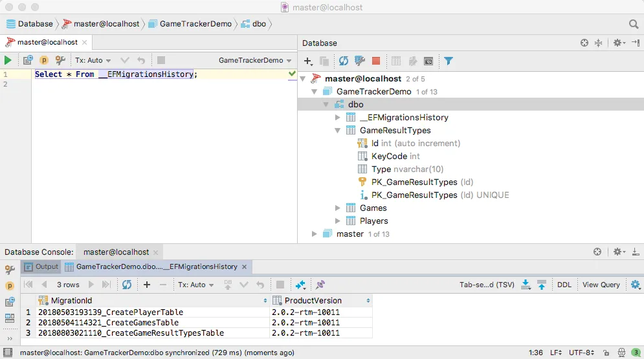Open the Tx: Auto dropdown in editor toolbar

[93, 60]
